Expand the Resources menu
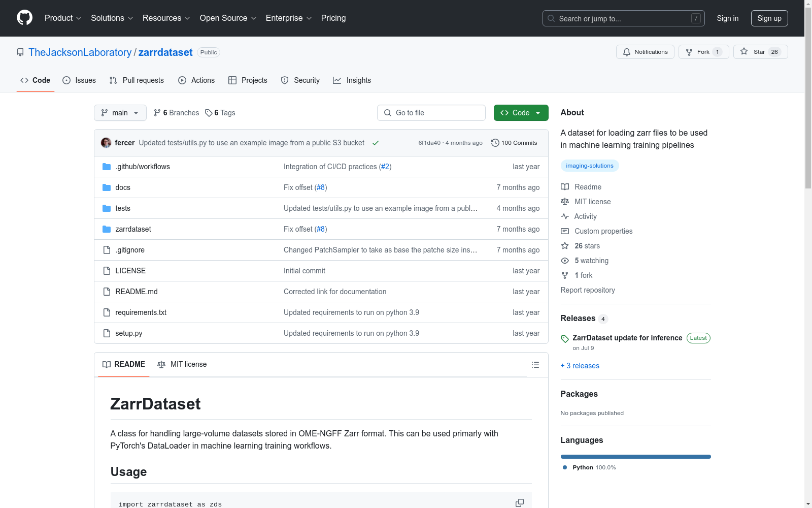The height and width of the screenshot is (508, 812). (x=166, y=18)
